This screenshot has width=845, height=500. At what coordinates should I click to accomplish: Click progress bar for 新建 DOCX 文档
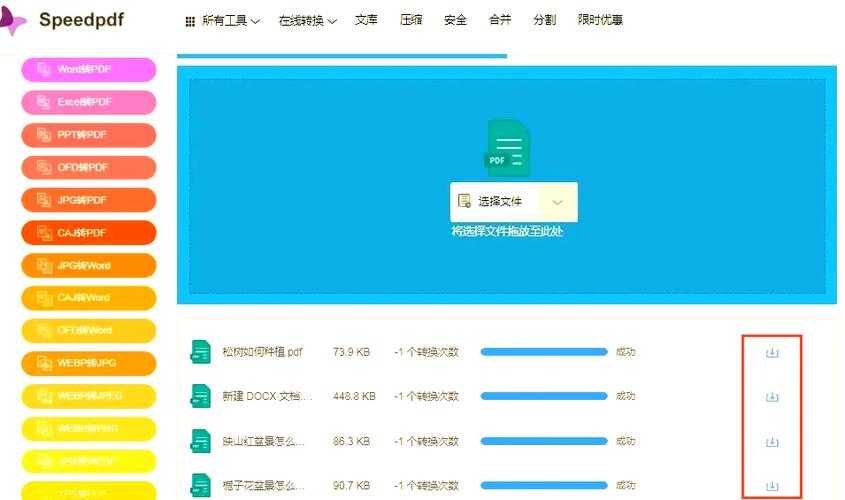[544, 396]
